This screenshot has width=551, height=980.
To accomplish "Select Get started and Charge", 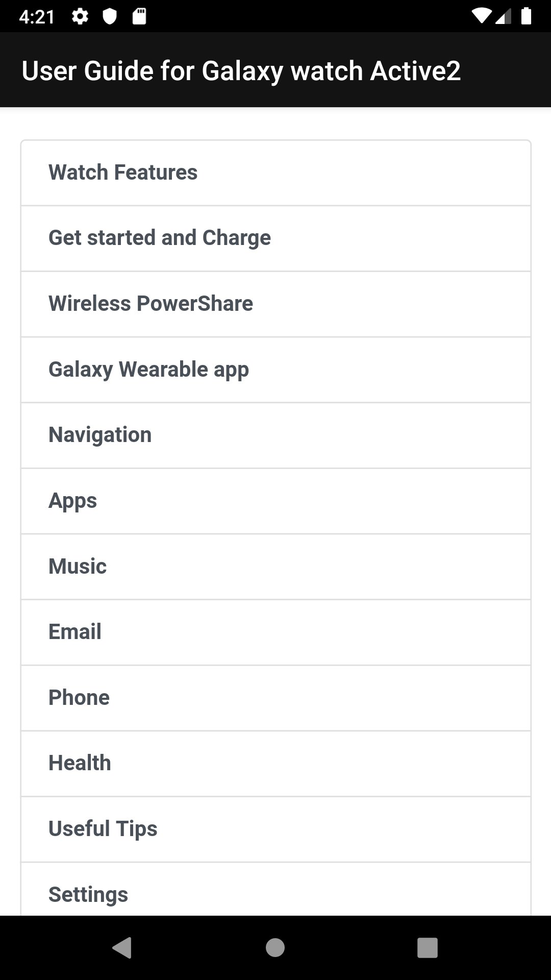I will pos(275,238).
